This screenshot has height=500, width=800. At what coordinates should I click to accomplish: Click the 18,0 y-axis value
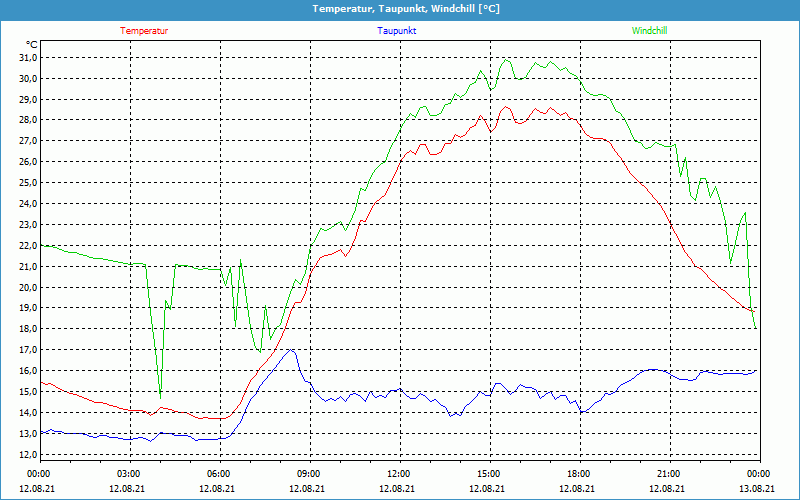coord(29,329)
